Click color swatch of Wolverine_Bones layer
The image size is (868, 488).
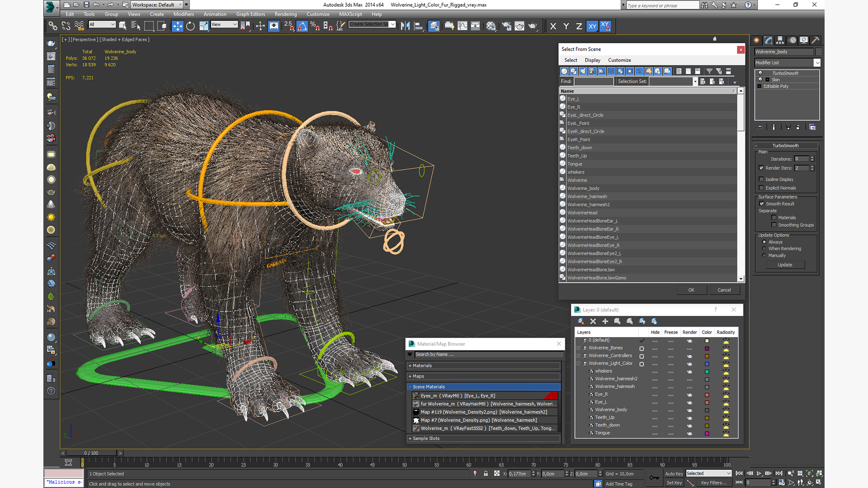pyautogui.click(x=707, y=348)
